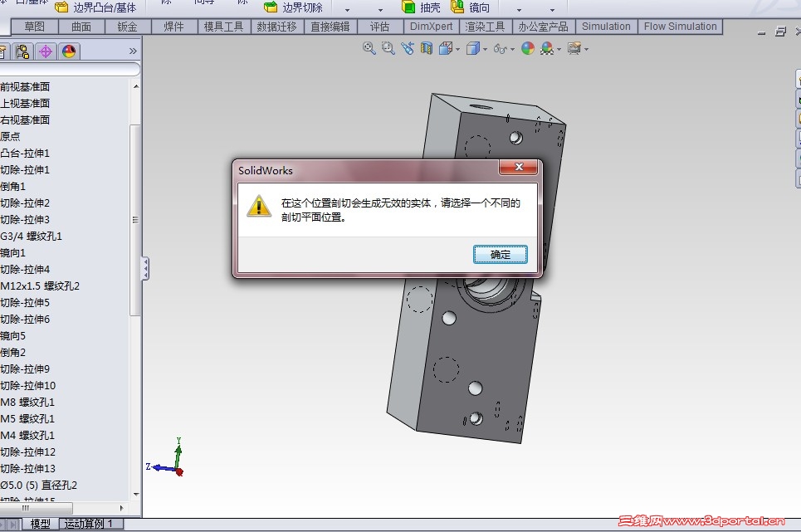This screenshot has width=801, height=532.
Task: Click the Display Style cube icon
Action: [x=473, y=48]
